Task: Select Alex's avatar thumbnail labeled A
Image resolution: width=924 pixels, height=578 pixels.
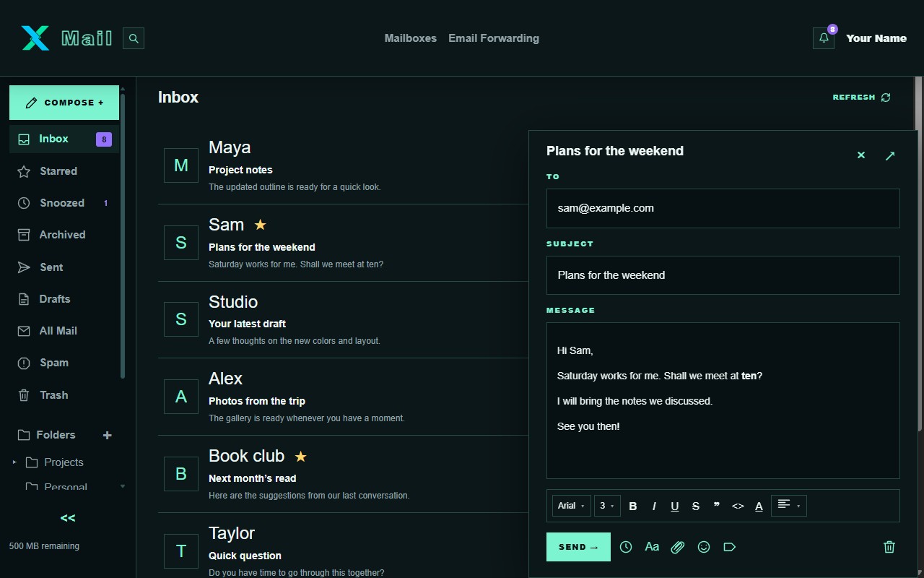Action: [181, 397]
